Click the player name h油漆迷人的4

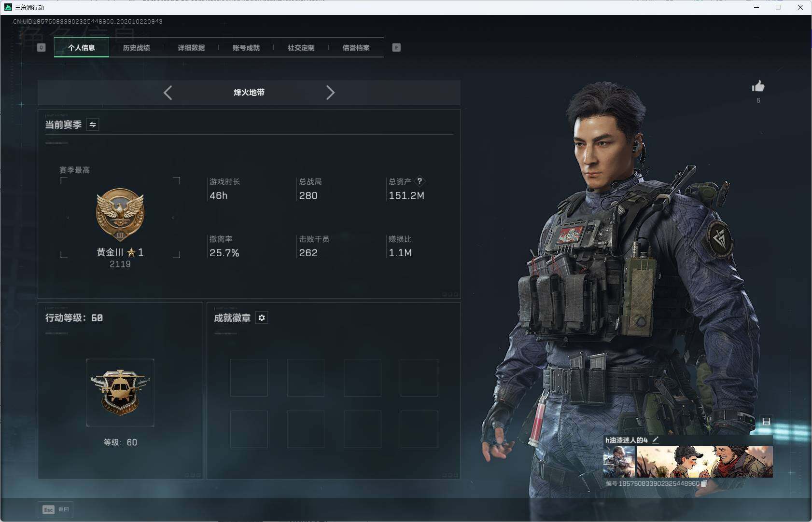pyautogui.click(x=627, y=440)
